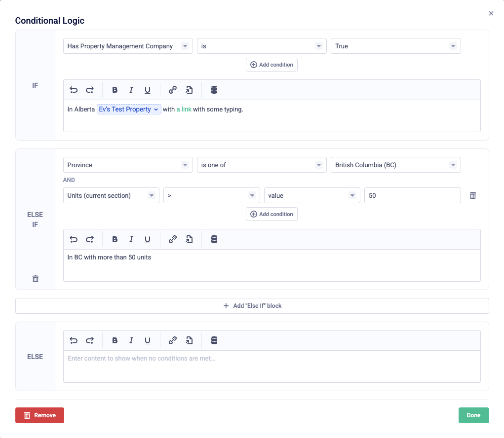The width and height of the screenshot is (504, 438).
Task: Delete the ELSE IF block via trash icon
Action: coord(36,279)
